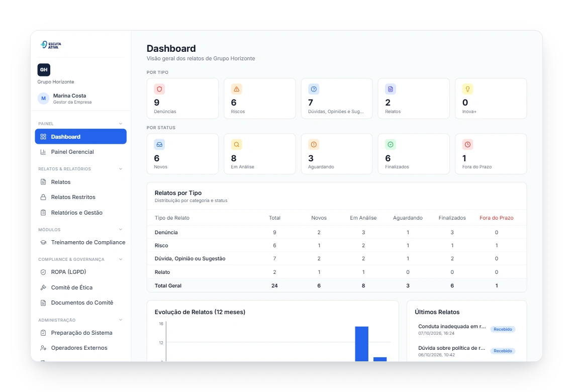Click the yellow lightbulb icon on Inova+ card
The width and height of the screenshot is (573, 392).
467,89
